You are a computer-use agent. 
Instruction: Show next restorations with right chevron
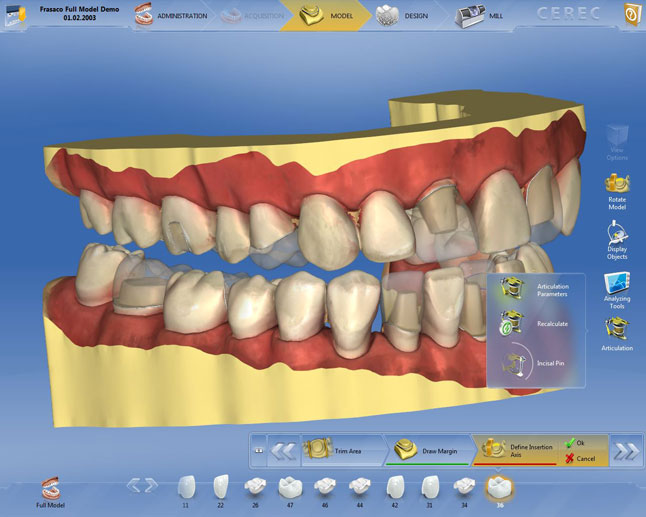point(151,485)
